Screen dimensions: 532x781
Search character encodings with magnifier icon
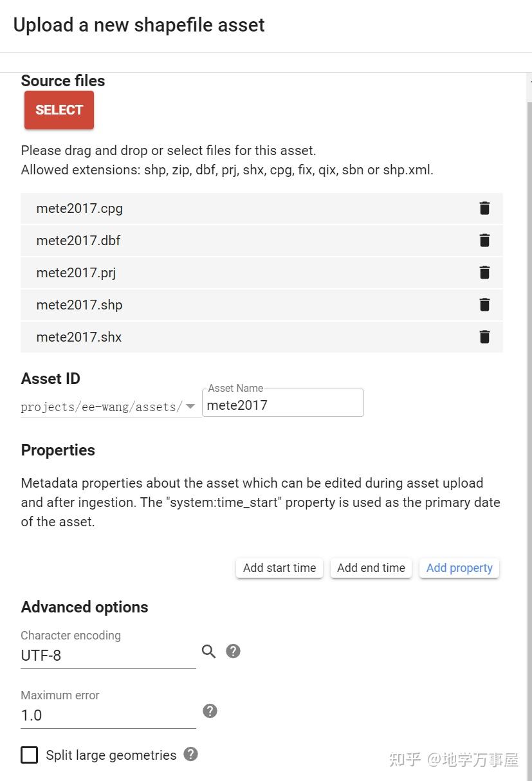pyautogui.click(x=208, y=652)
